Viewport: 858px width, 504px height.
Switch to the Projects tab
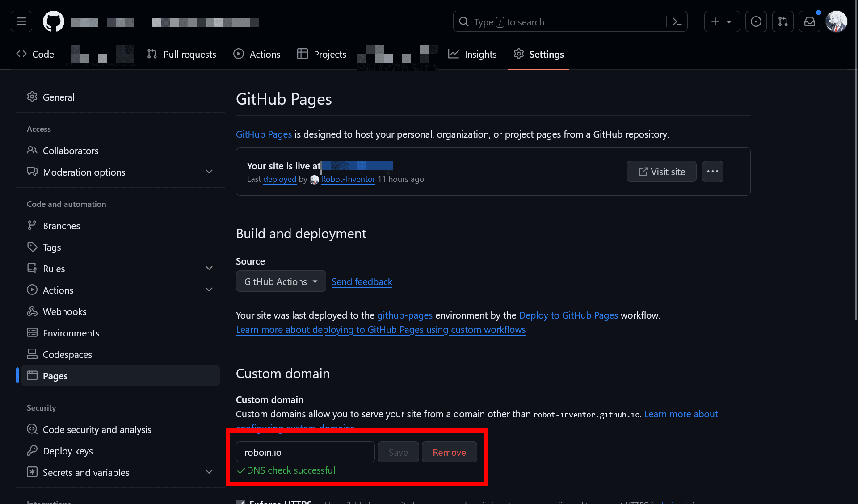(322, 54)
